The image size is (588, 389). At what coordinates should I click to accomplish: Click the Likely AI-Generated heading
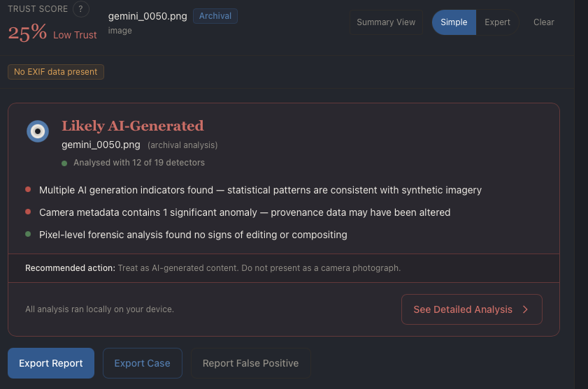[x=133, y=126]
